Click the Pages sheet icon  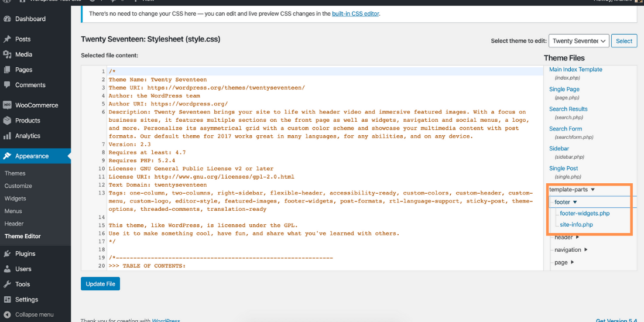click(7, 70)
